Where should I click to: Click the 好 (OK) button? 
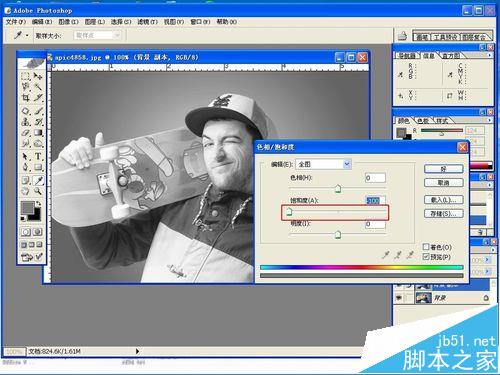coord(443,169)
